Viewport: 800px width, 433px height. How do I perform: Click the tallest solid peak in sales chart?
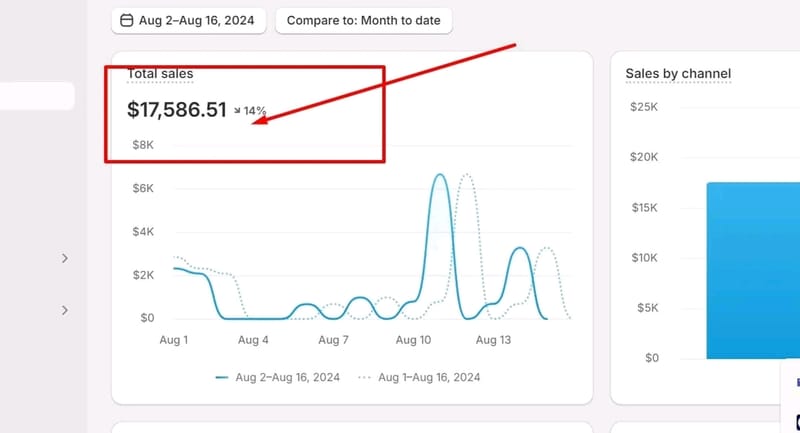point(439,176)
